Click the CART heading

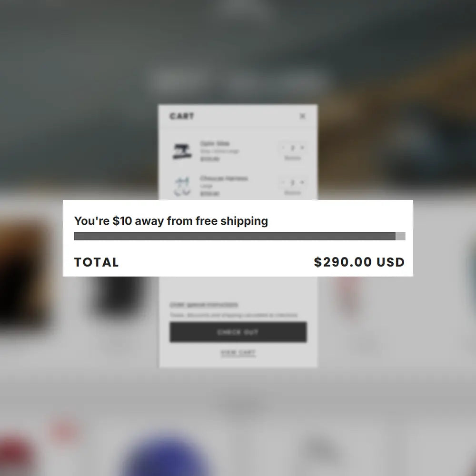coord(181,116)
